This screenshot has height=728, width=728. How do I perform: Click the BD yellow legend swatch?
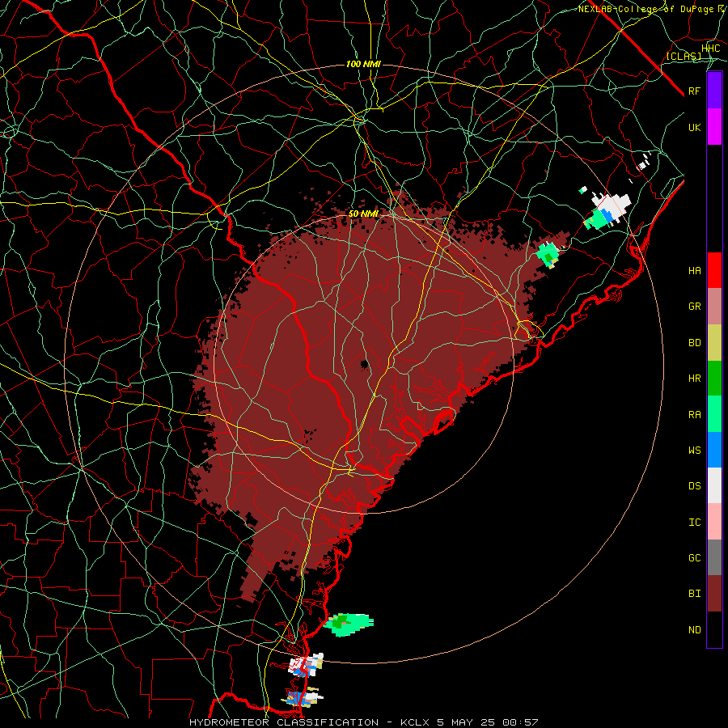point(714,343)
